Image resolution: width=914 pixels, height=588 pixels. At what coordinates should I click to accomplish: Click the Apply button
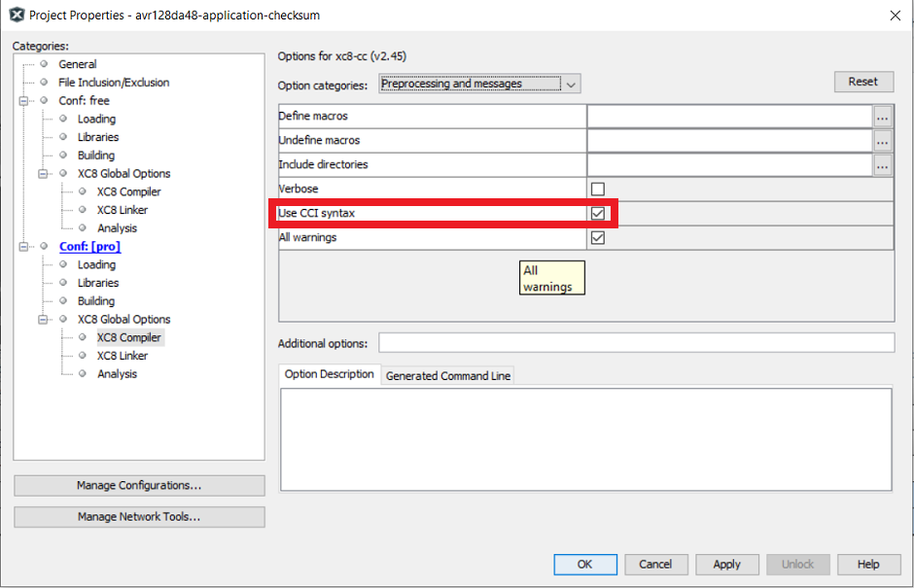coord(727,564)
